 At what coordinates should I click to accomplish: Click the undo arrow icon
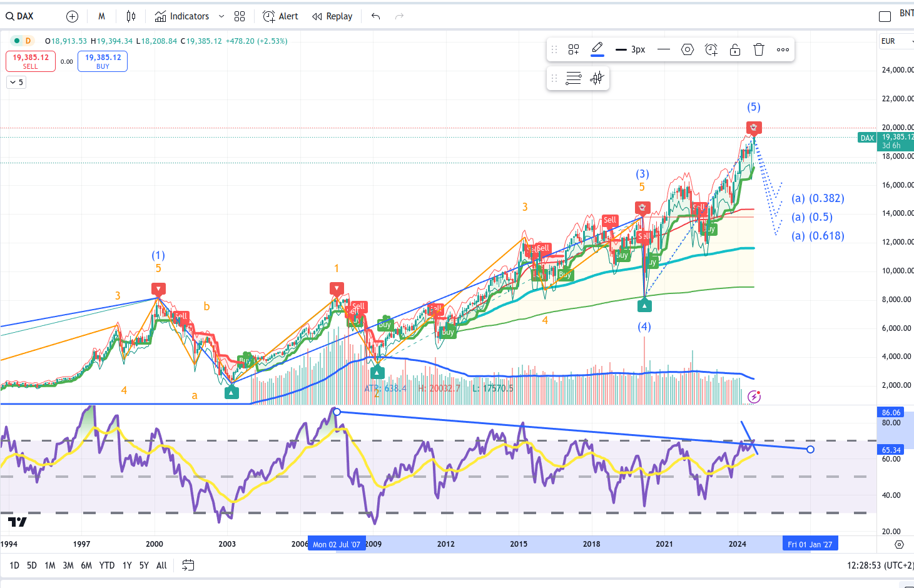(x=375, y=16)
